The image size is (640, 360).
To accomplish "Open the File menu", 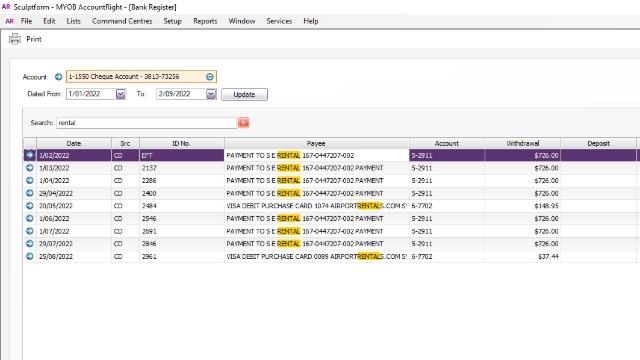I will click(x=27, y=21).
